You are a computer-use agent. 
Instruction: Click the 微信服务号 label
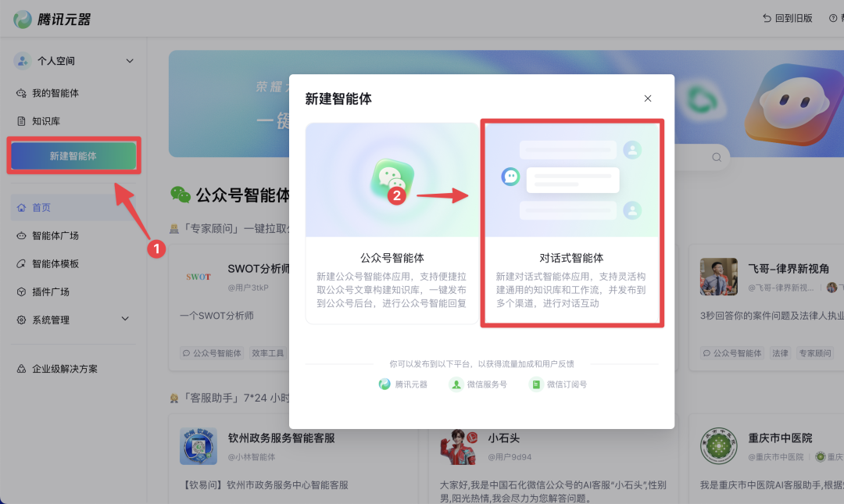pyautogui.click(x=487, y=384)
